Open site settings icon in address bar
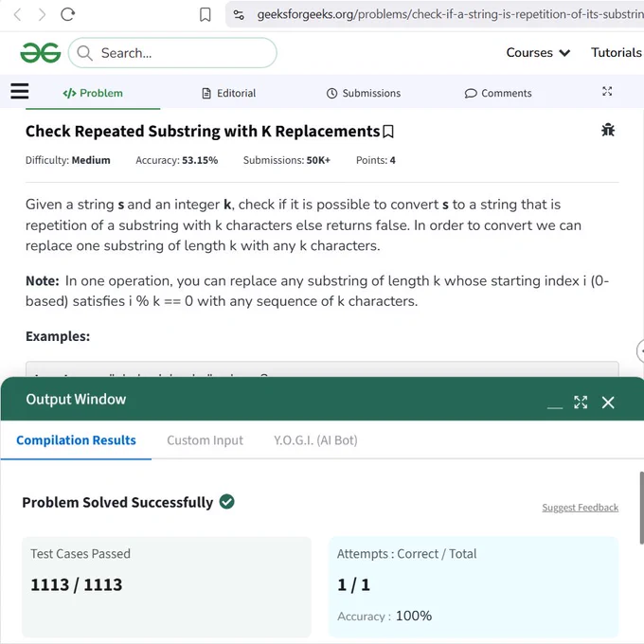 pyautogui.click(x=239, y=15)
